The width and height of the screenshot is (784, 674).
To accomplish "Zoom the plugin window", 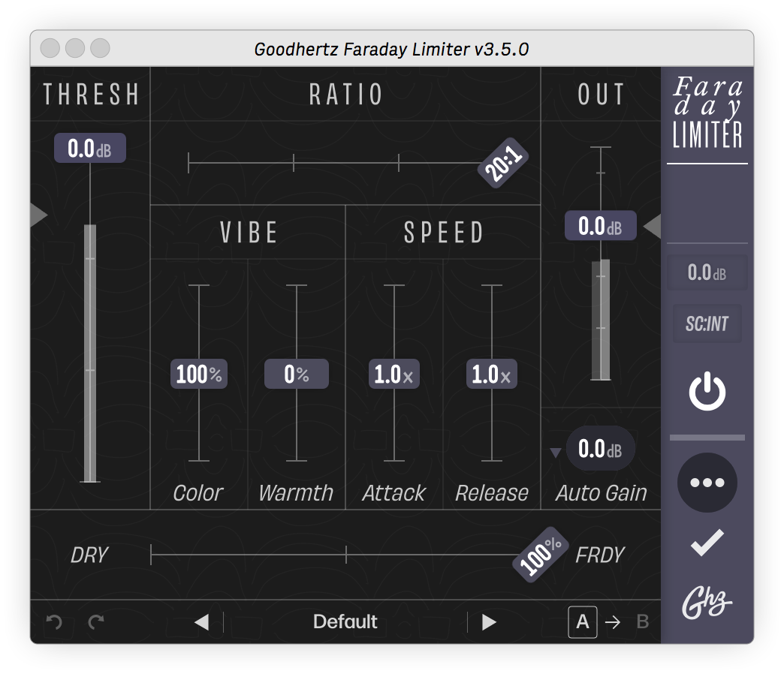I will click(100, 49).
